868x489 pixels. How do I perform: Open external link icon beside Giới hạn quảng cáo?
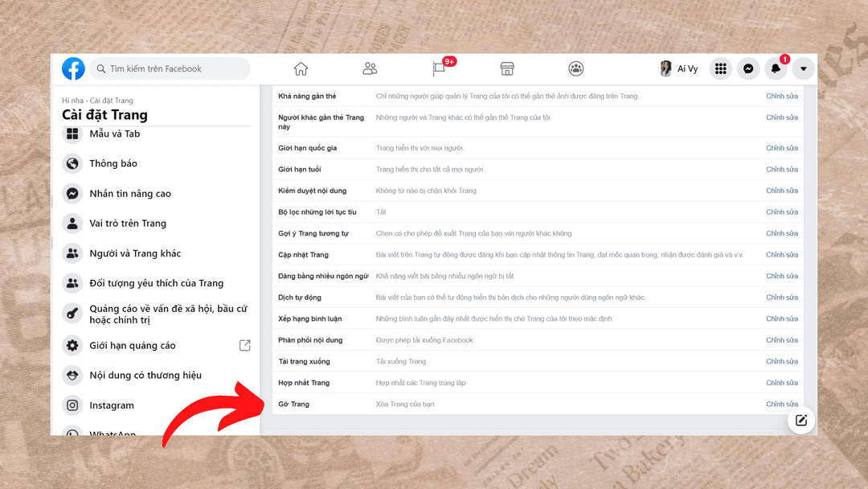pyautogui.click(x=245, y=346)
